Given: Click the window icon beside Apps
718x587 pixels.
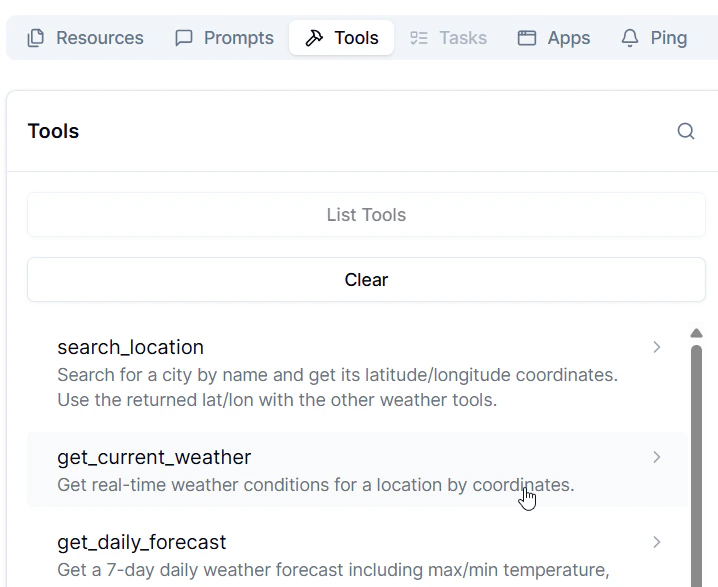Looking at the screenshot, I should 527,38.
